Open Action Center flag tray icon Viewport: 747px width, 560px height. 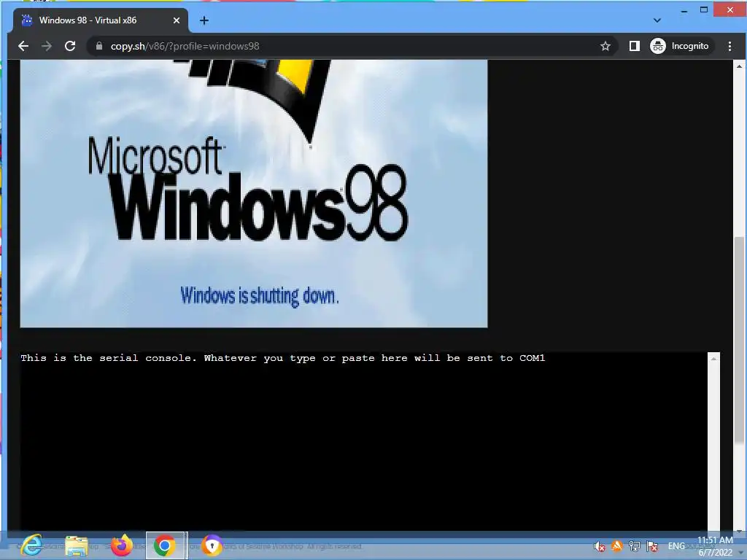click(x=652, y=546)
